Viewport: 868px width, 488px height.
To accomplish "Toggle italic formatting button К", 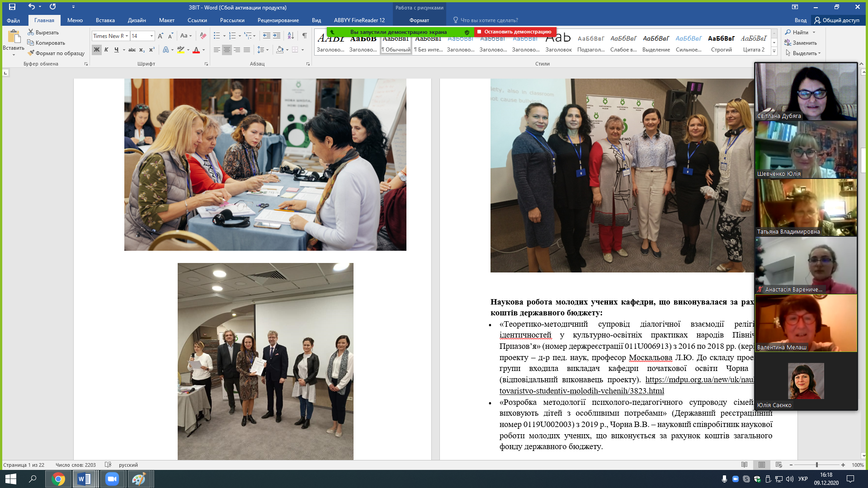I will pos(106,50).
